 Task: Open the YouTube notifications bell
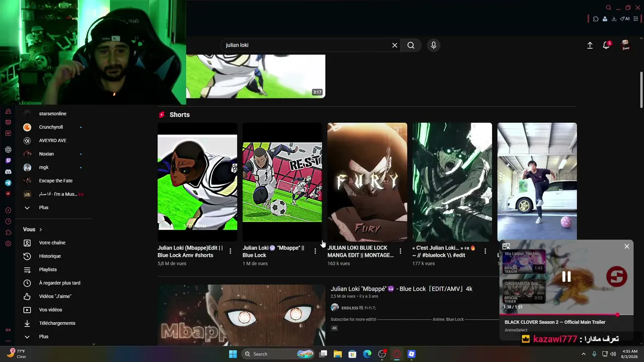tap(606, 45)
